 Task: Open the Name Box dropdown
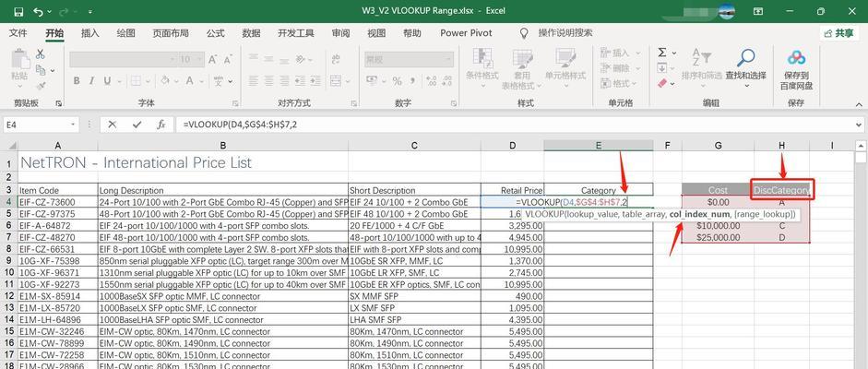pyautogui.click(x=73, y=125)
